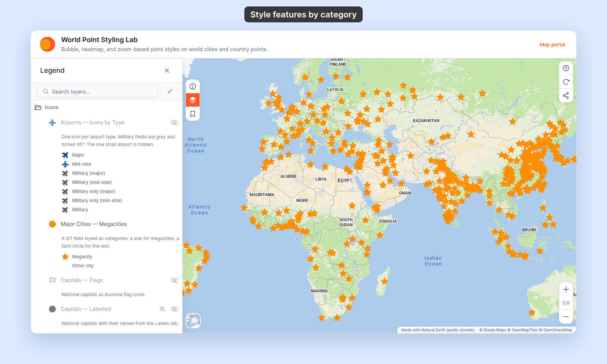The width and height of the screenshot is (607, 364).
Task: Close the Legend panel
Action: 167,71
